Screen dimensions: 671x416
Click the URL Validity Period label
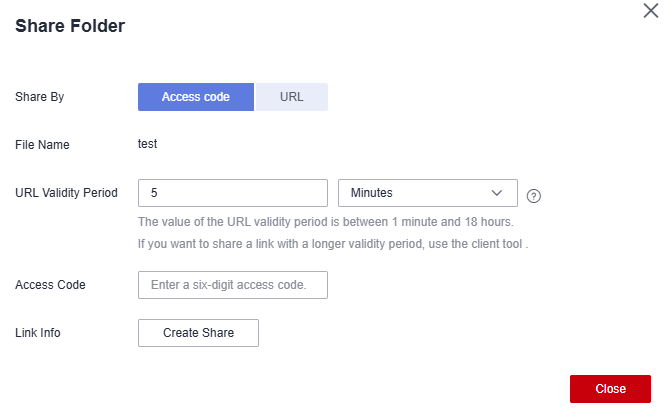tap(66, 193)
